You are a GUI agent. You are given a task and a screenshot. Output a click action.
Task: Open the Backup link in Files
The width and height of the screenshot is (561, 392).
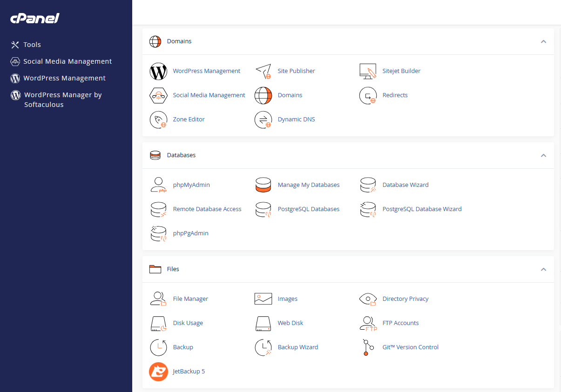tap(183, 347)
